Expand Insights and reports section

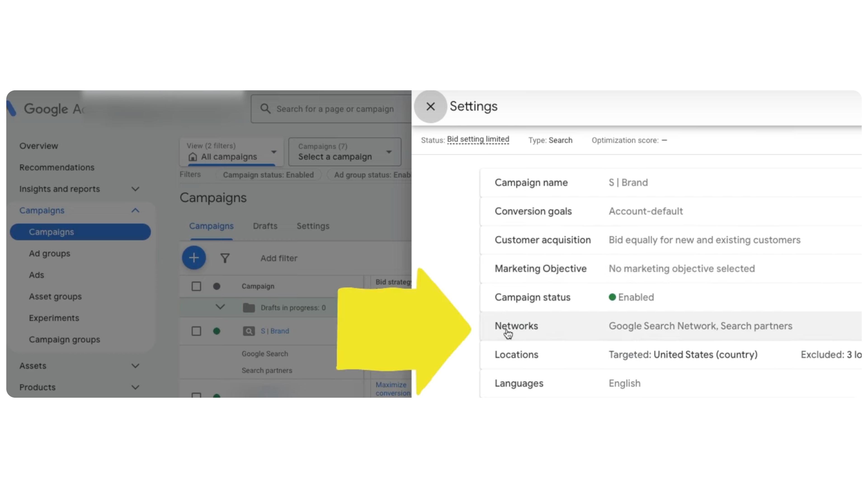[135, 189]
